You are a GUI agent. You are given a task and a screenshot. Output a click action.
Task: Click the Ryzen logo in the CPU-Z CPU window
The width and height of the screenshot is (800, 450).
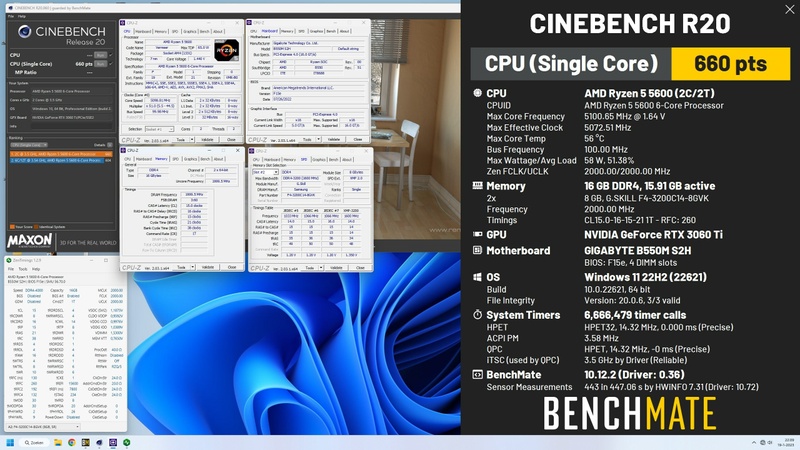pos(227,50)
